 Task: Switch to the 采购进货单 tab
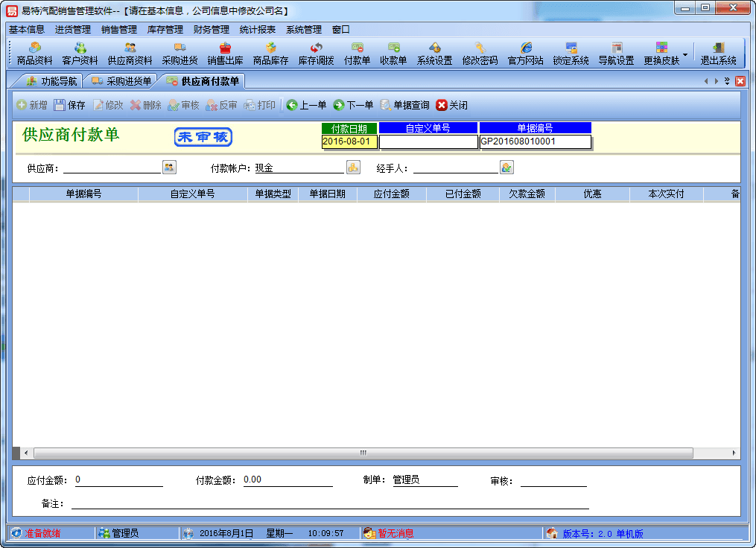click(121, 81)
